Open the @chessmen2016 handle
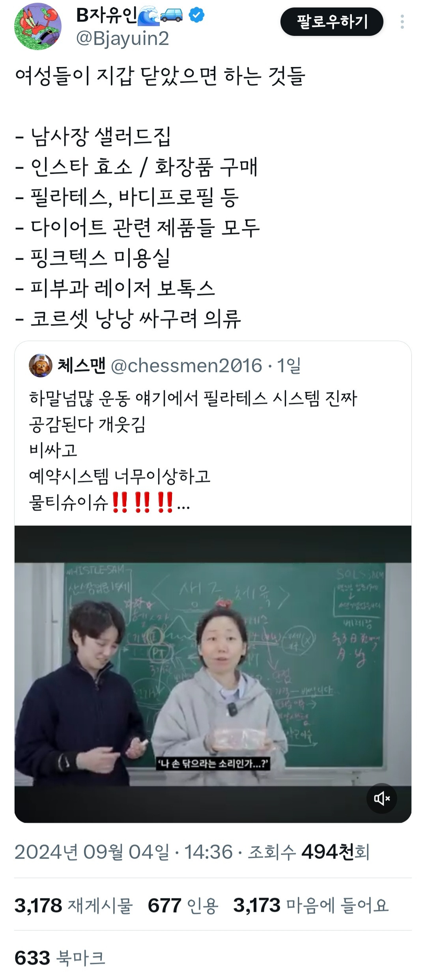Viewport: 426px width, 980px height. tap(186, 366)
